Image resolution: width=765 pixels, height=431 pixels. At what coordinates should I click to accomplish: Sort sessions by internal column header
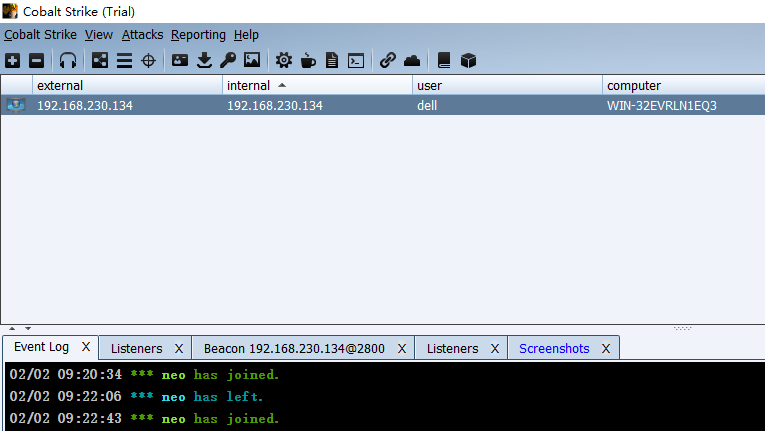[x=317, y=85]
